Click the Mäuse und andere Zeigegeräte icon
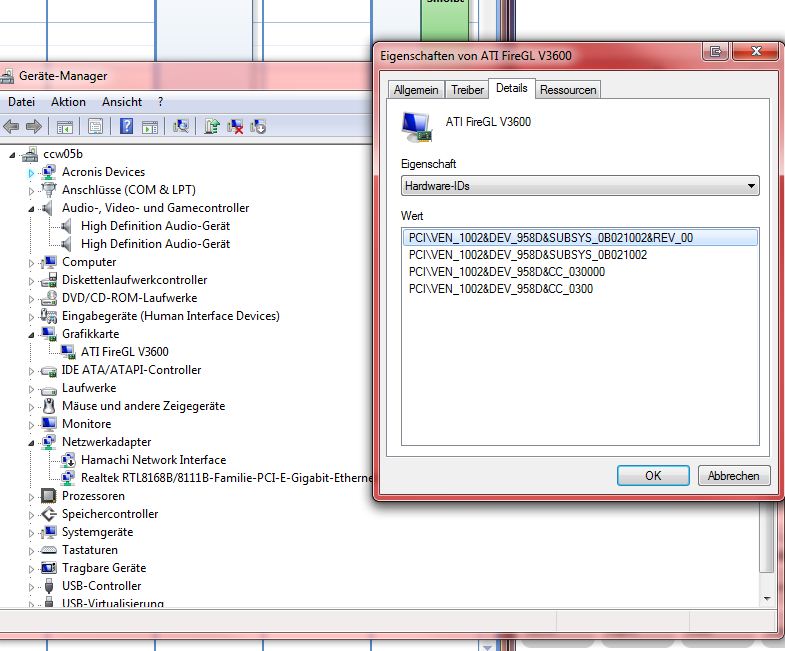This screenshot has height=651, width=785. point(49,406)
